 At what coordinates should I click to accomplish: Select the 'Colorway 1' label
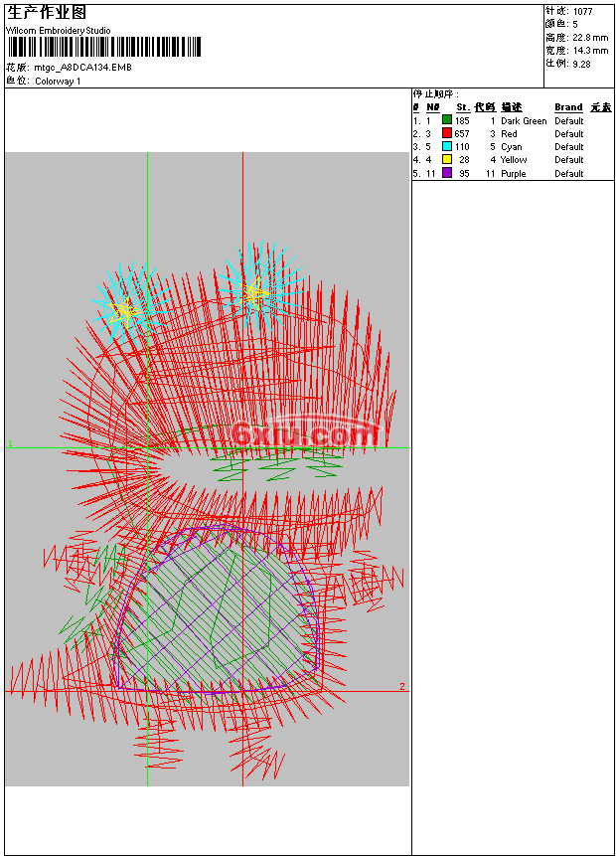click(x=58, y=82)
